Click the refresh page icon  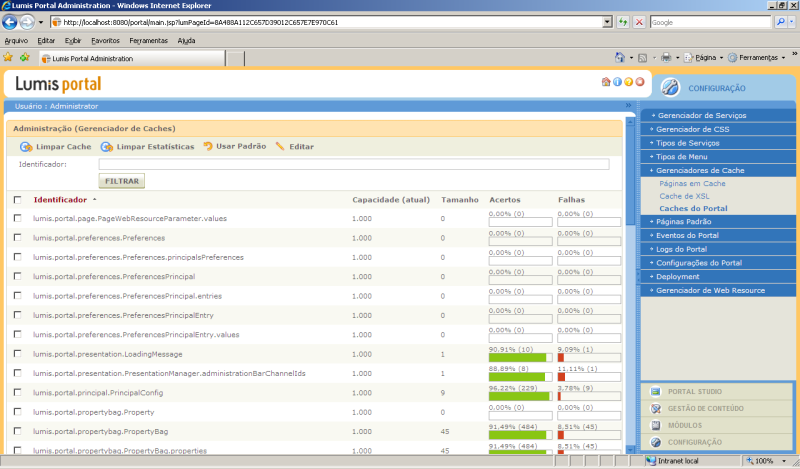coord(623,22)
